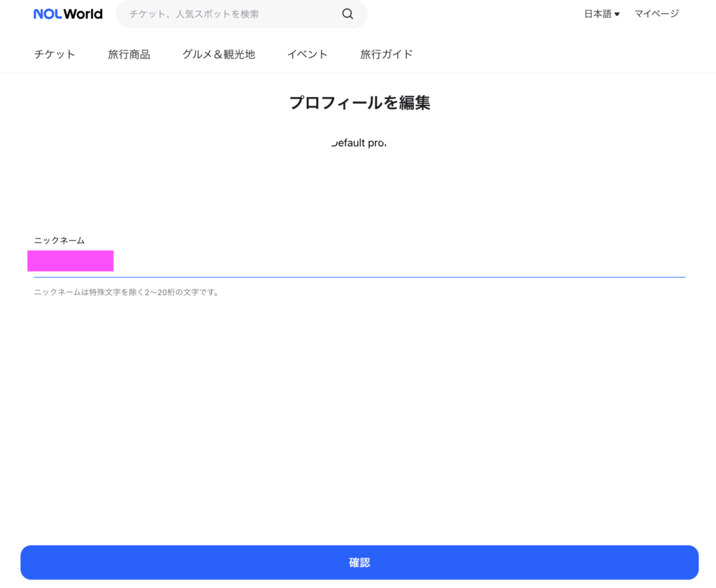
Task: Click the NOL World logo
Action: tap(68, 14)
